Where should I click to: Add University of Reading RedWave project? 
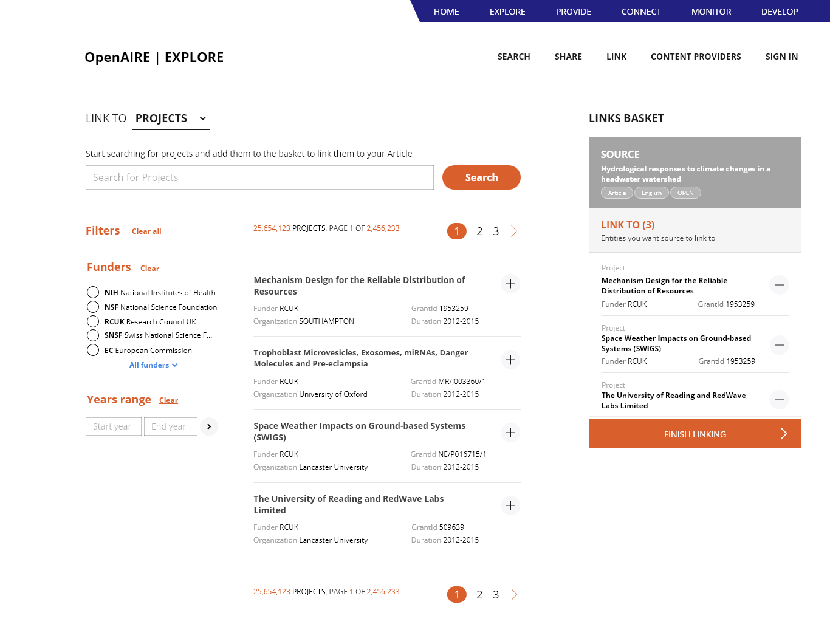(x=510, y=505)
